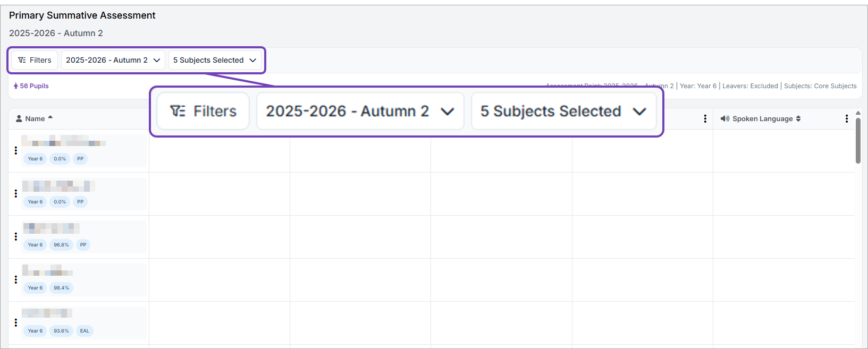868x349 pixels.
Task: Click the 56 Pupils link
Action: click(x=34, y=86)
